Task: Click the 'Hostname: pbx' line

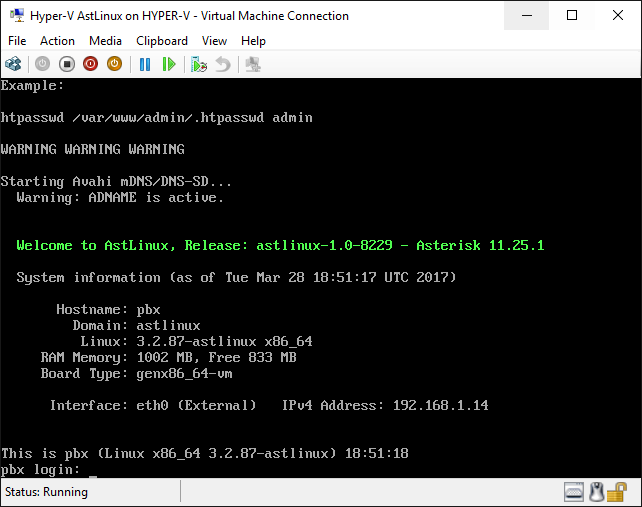Action: [109, 309]
